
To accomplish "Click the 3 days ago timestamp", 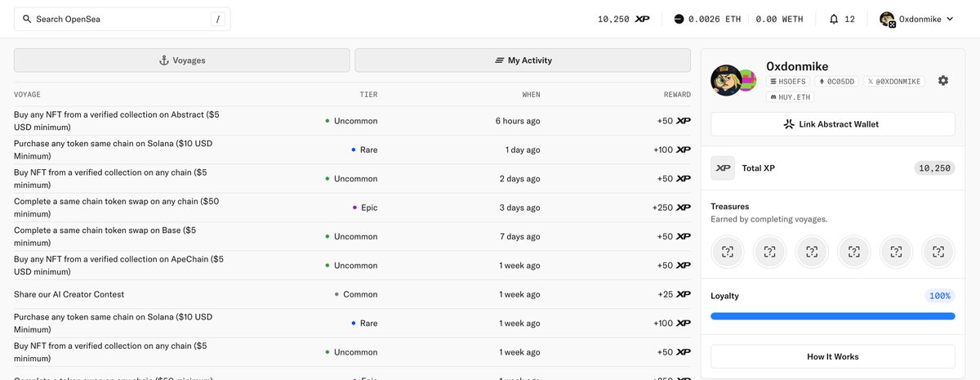I will [520, 208].
